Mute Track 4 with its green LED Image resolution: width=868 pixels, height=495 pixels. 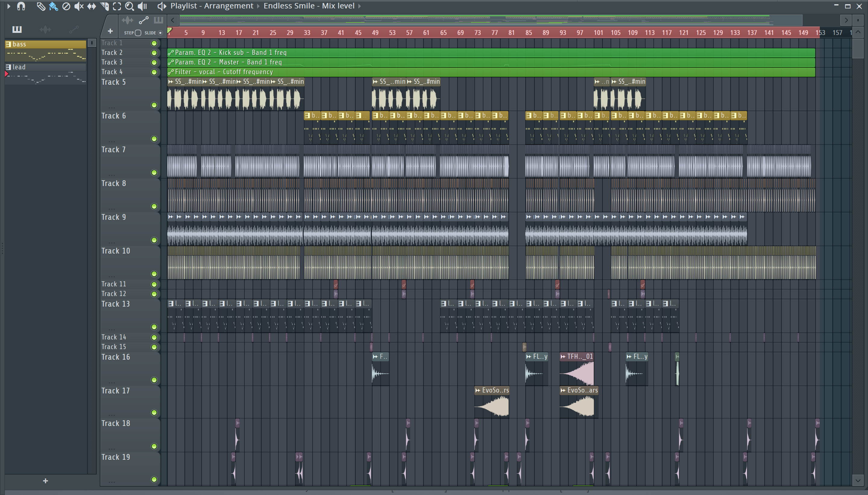[x=154, y=72]
